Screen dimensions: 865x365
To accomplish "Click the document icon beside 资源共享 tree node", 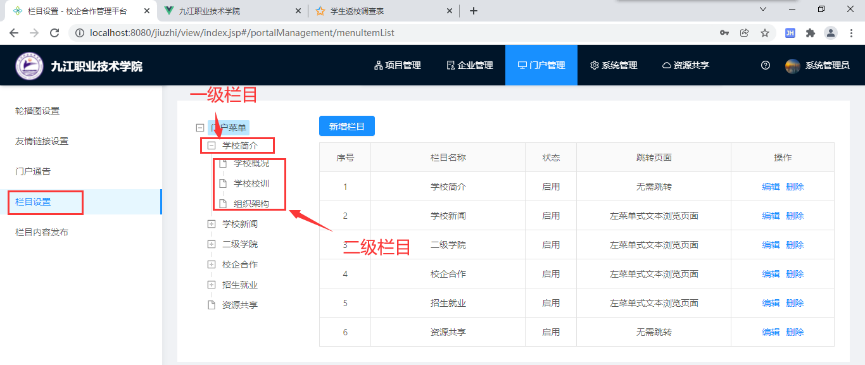I will (x=211, y=305).
